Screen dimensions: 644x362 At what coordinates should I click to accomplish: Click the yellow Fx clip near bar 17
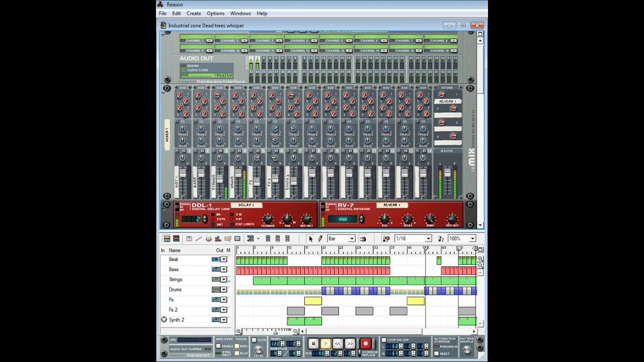pyautogui.click(x=313, y=301)
